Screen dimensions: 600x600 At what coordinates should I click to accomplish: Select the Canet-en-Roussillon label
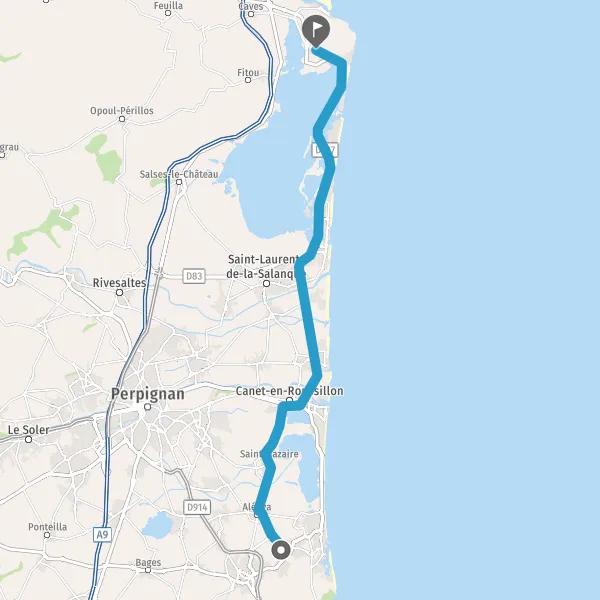(289, 391)
